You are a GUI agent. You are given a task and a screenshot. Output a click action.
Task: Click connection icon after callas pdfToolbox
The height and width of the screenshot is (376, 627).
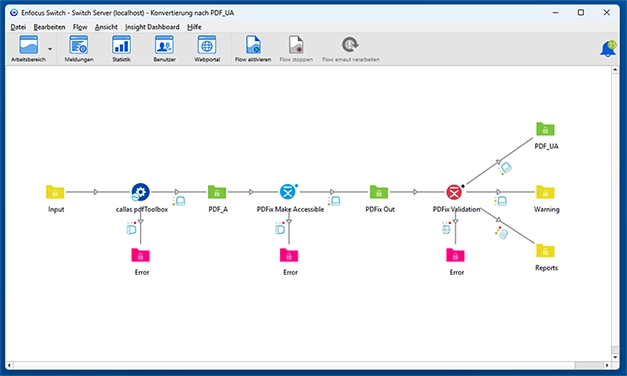point(180,201)
